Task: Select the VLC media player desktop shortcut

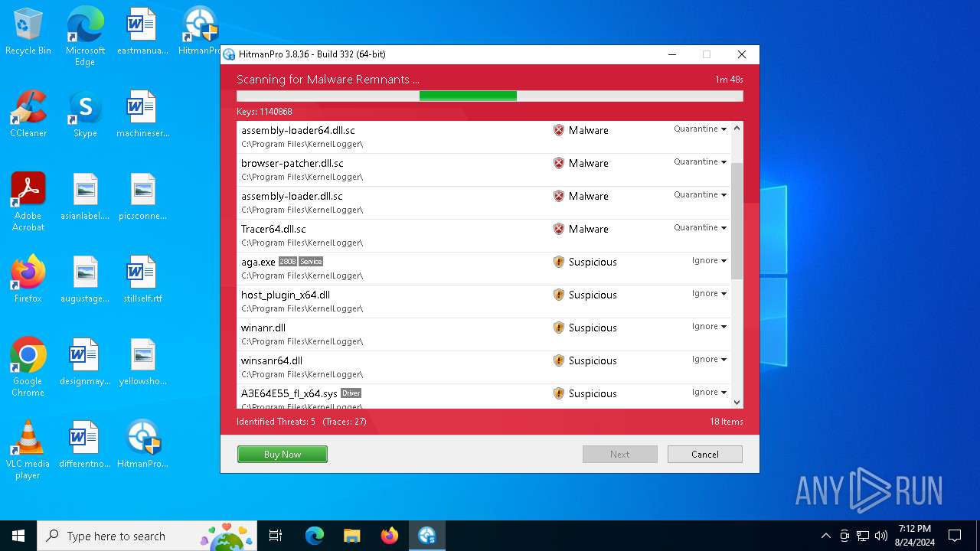Action: click(x=28, y=449)
